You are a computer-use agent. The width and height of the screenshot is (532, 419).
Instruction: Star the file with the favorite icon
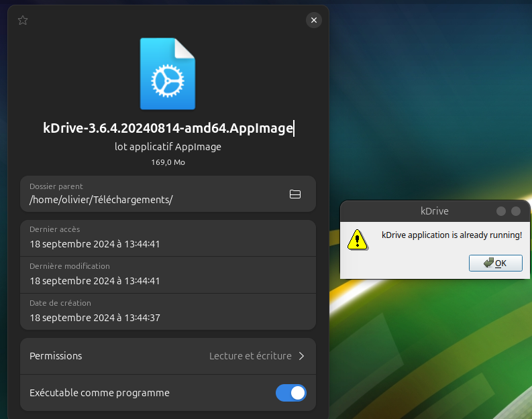tap(23, 20)
